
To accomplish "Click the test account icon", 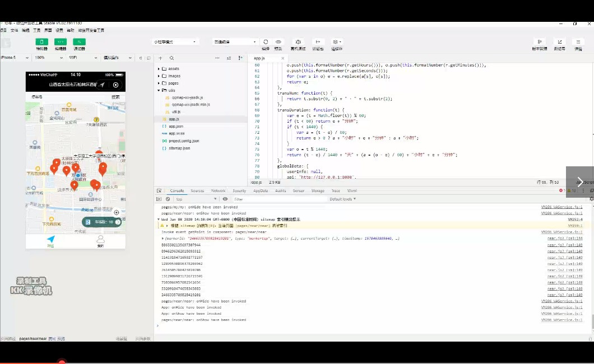I will (x=559, y=42).
